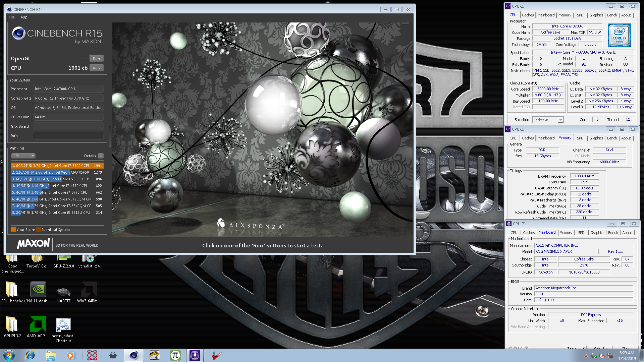The height and width of the screenshot is (362, 644).
Task: Switch to Cinebench via taskbar icon
Action: 134,355
